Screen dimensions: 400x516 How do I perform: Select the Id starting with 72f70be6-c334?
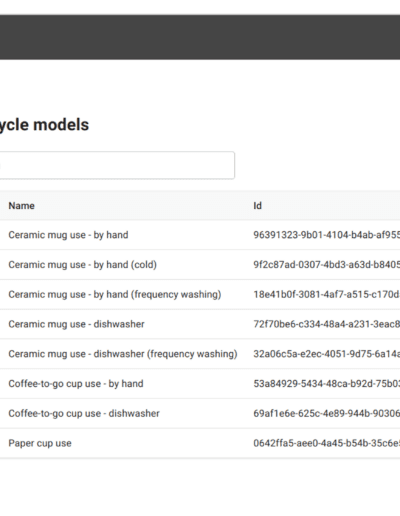coord(327,324)
